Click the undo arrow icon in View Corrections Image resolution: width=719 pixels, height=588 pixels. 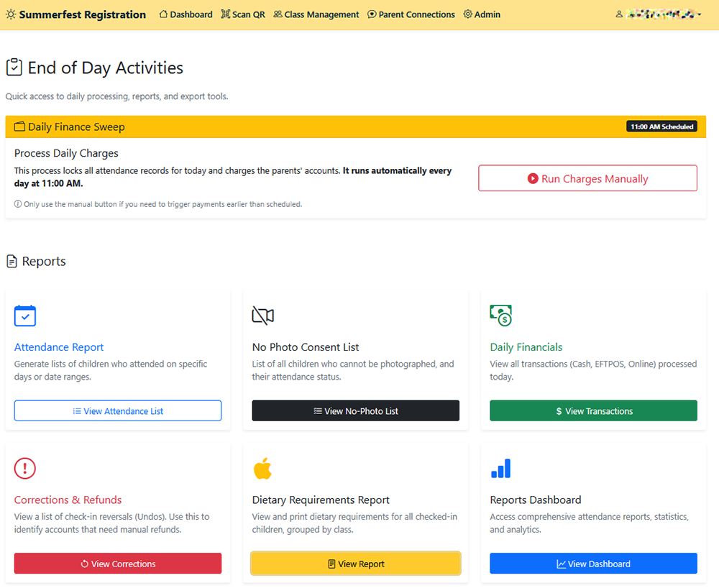84,564
